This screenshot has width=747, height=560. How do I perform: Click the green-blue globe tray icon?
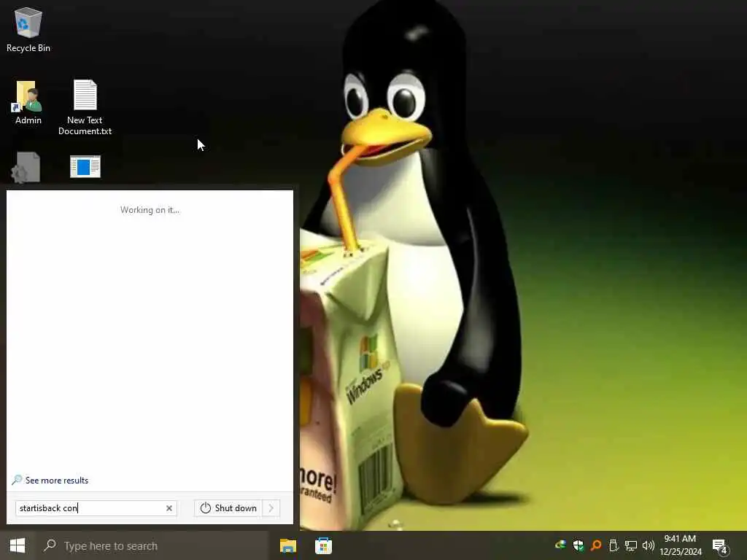tap(560, 545)
